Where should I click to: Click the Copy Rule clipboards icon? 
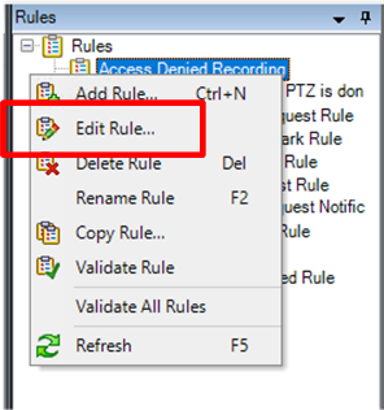click(48, 233)
